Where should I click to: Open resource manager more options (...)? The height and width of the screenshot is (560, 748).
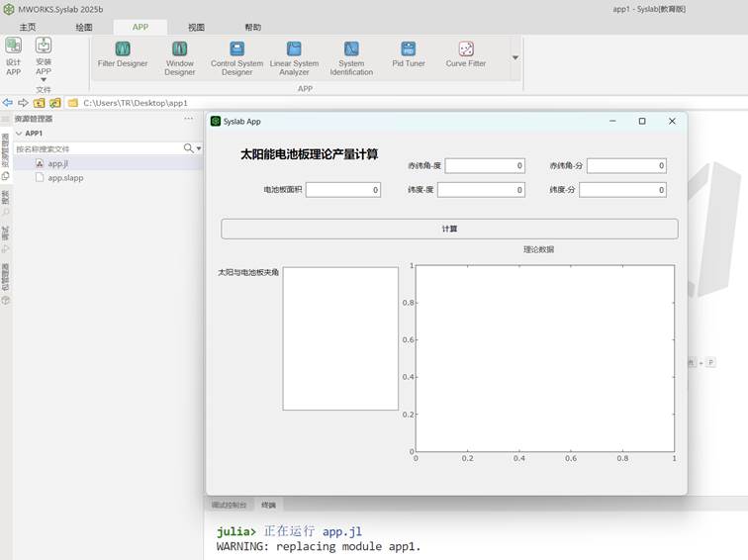189,119
